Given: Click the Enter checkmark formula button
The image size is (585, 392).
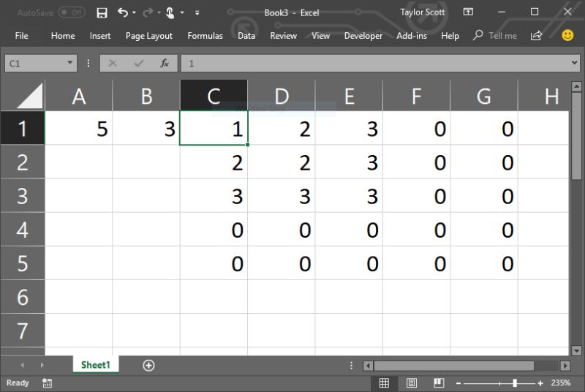Looking at the screenshot, I should click(138, 64).
